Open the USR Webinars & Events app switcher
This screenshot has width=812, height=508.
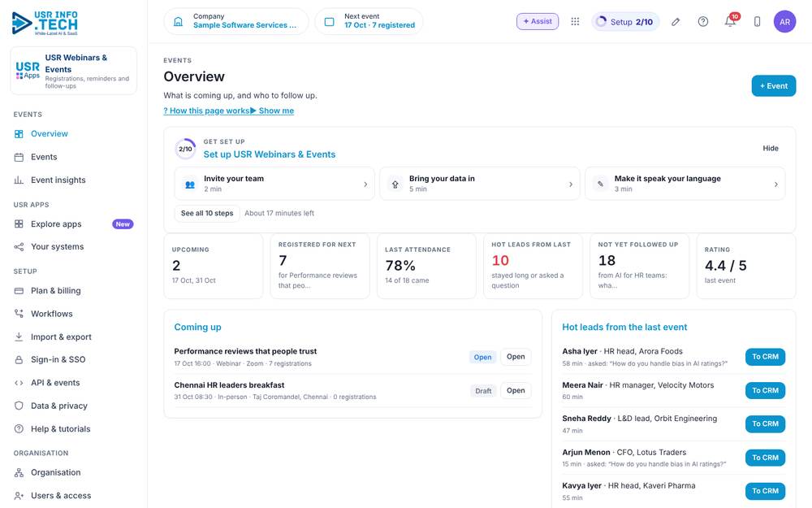coord(74,71)
